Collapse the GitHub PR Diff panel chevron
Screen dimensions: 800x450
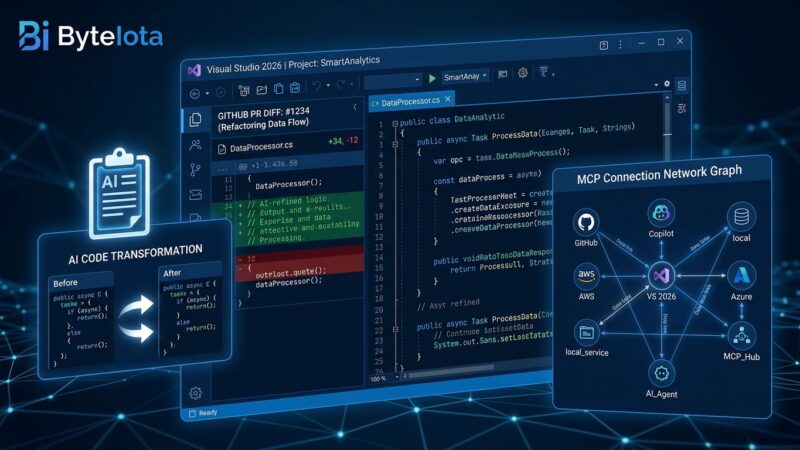pyautogui.click(x=355, y=107)
